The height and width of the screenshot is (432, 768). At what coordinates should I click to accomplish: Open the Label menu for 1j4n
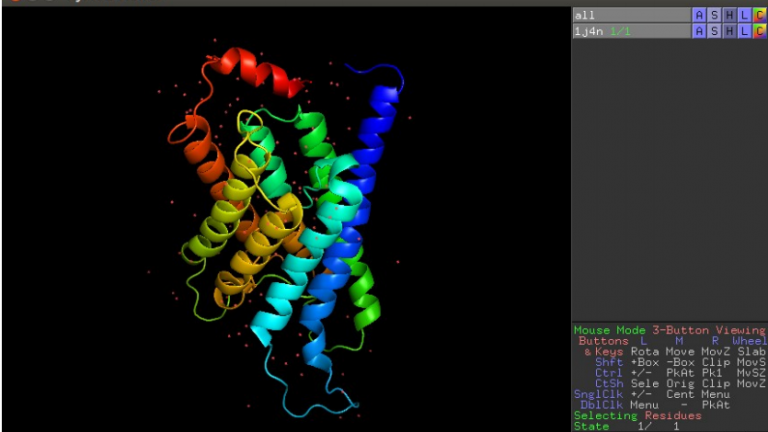coord(744,31)
